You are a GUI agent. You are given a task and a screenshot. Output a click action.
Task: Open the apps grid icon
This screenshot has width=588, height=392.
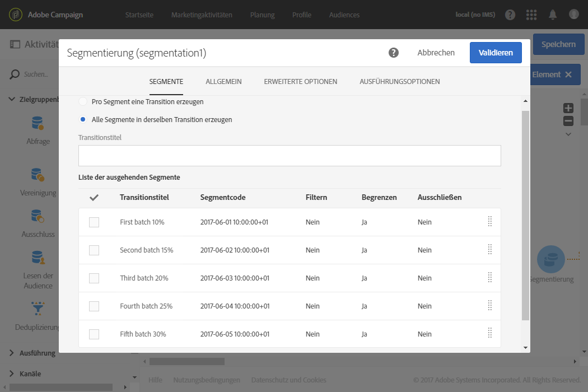coord(531,15)
